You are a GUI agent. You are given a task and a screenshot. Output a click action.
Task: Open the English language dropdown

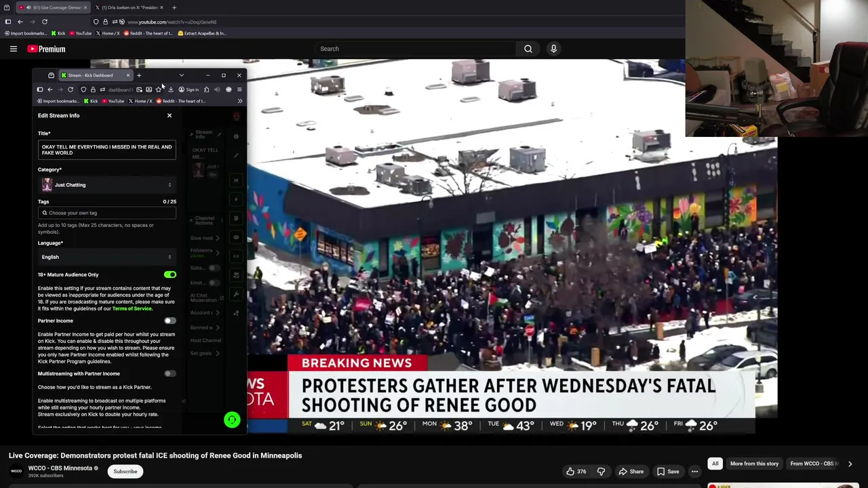pos(107,257)
